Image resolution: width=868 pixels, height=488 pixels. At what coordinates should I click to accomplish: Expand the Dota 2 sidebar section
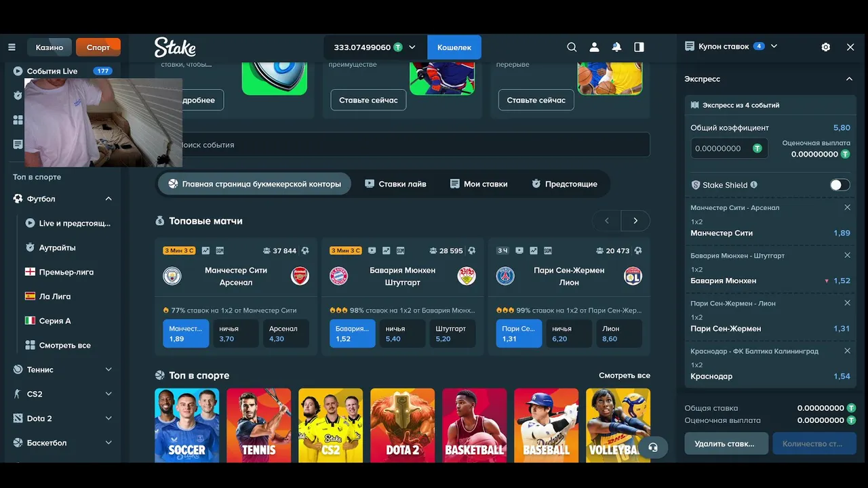pyautogui.click(x=108, y=418)
